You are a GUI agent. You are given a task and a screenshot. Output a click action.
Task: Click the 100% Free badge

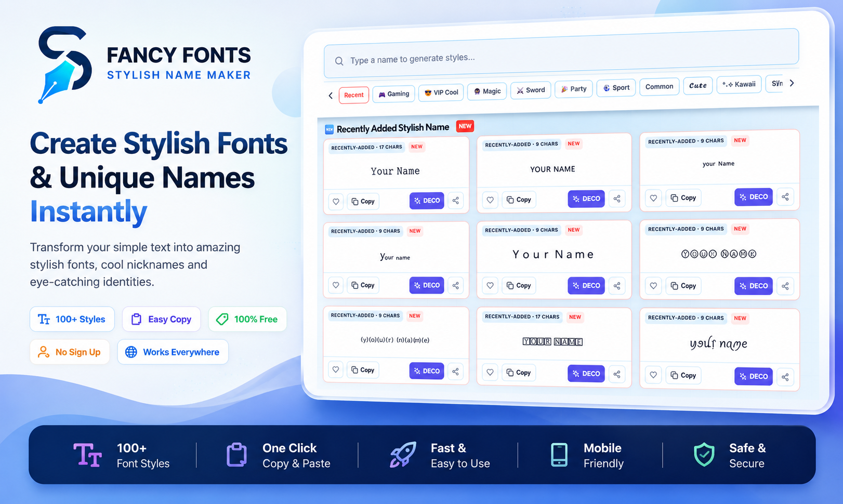coord(247,319)
